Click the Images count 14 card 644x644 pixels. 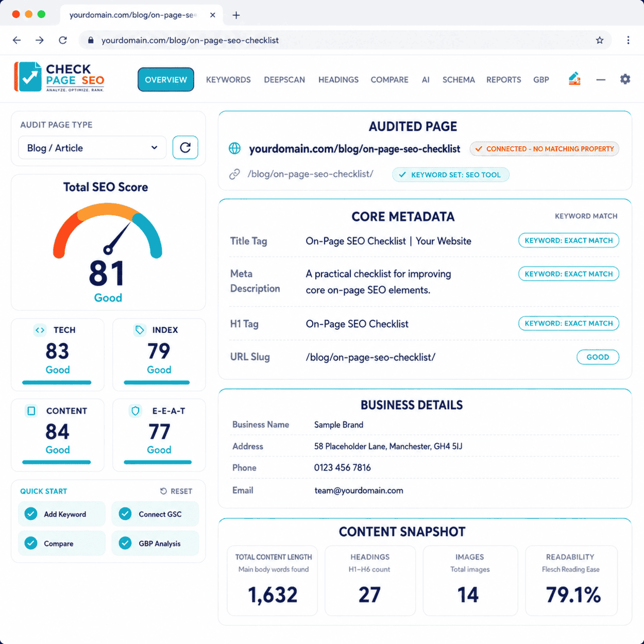(470, 581)
